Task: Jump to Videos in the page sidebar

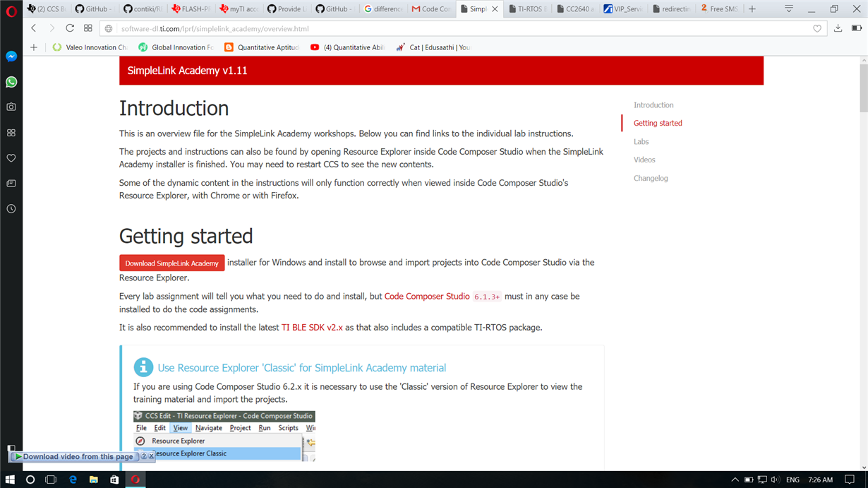Action: 644,160
